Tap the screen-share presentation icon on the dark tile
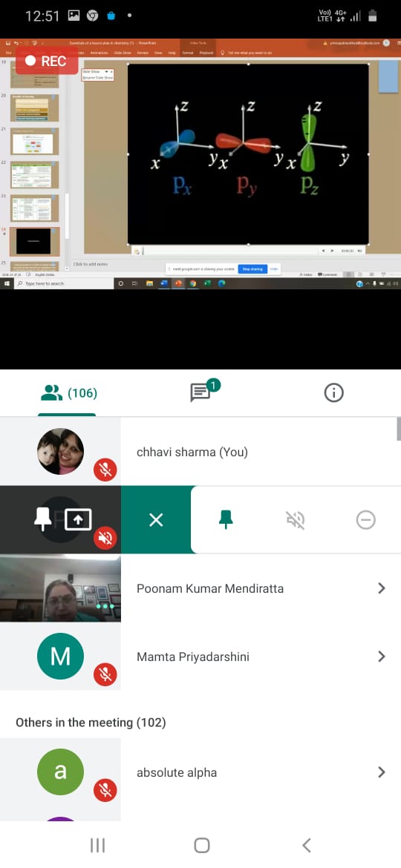 tap(78, 520)
